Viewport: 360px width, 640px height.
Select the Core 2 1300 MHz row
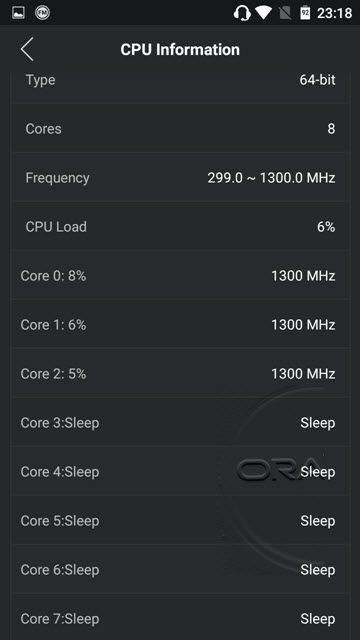[180, 373]
